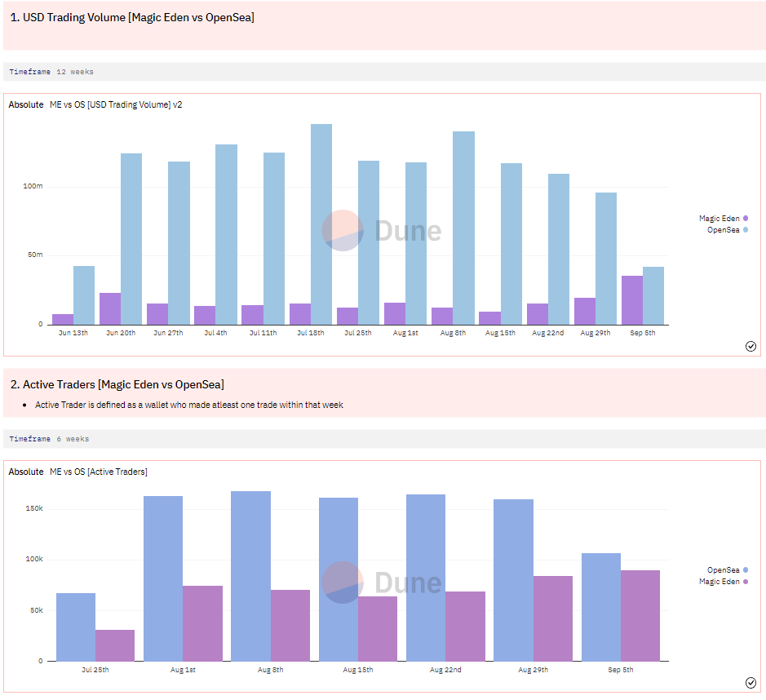766x700 pixels.
Task: Click the OpenSea active traders bar for Aug 8th
Action: (x=250, y=577)
